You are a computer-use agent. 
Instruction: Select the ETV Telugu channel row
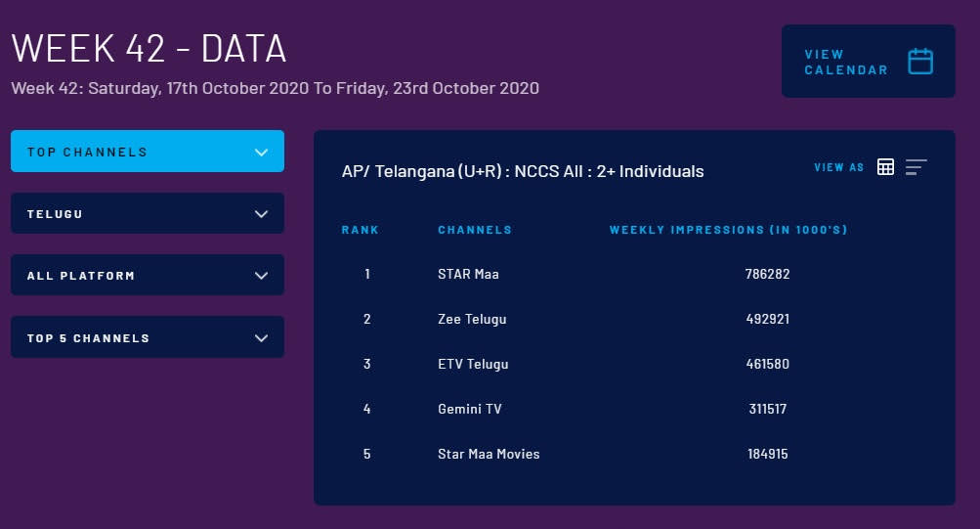473,364
